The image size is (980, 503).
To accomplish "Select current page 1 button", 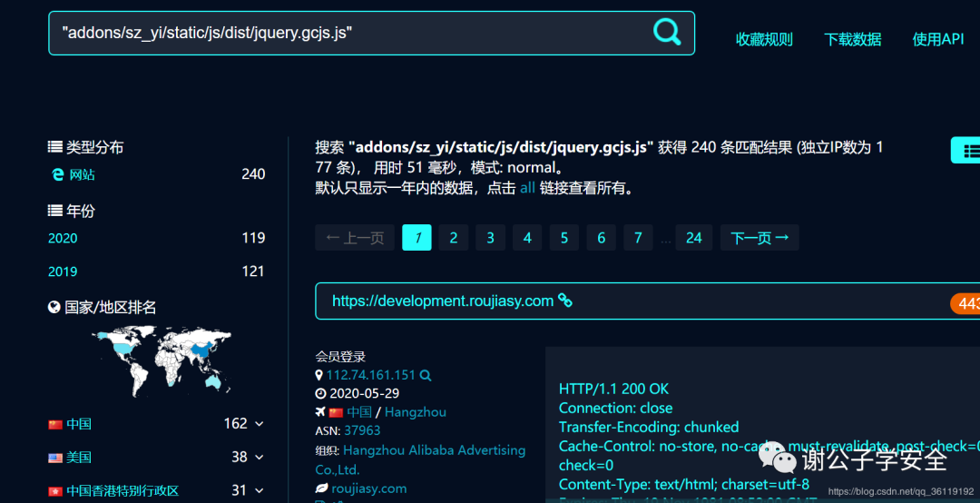I will 416,238.
